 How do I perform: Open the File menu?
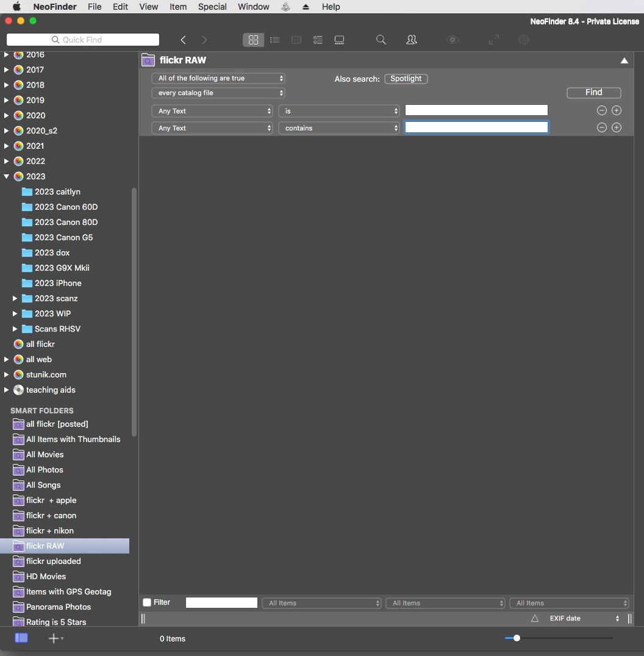pos(95,7)
